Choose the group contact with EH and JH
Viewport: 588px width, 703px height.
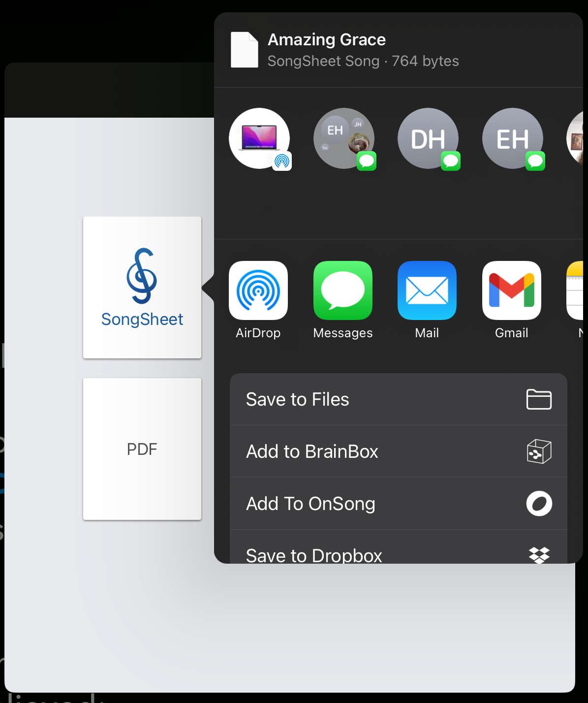click(x=344, y=138)
